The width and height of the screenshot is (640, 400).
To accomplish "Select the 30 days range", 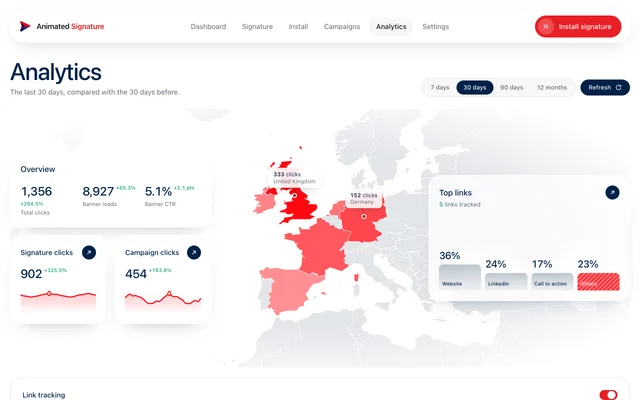I will point(475,87).
